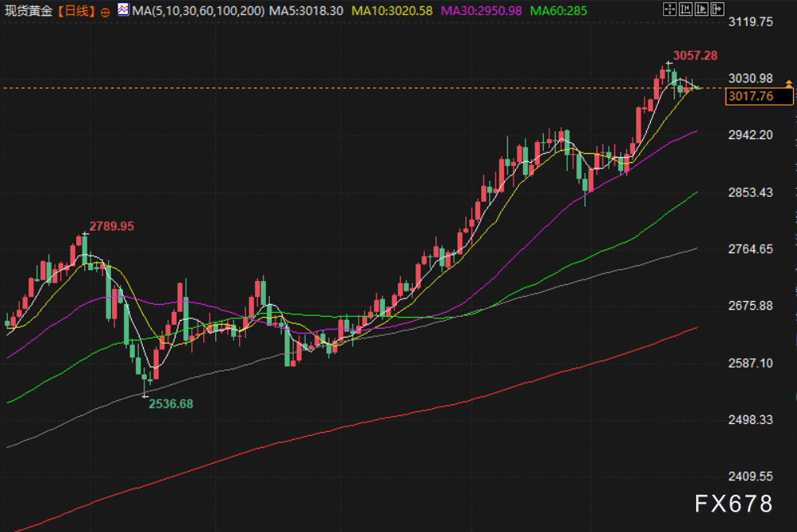The height and width of the screenshot is (532, 797).
Task: Click the orange arrow above current price tag
Action: tap(788, 83)
